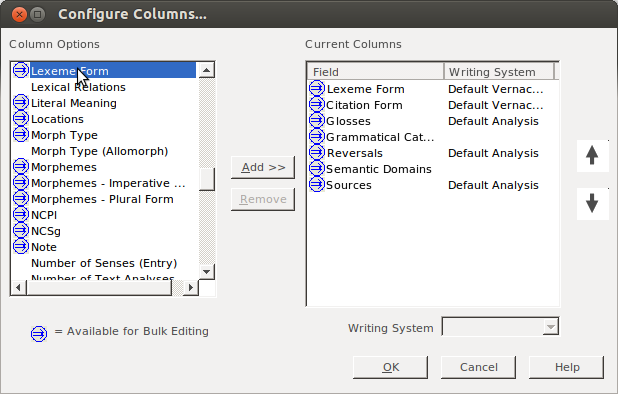Select Citation Form in Current Columns
The width and height of the screenshot is (618, 394).
pos(365,105)
